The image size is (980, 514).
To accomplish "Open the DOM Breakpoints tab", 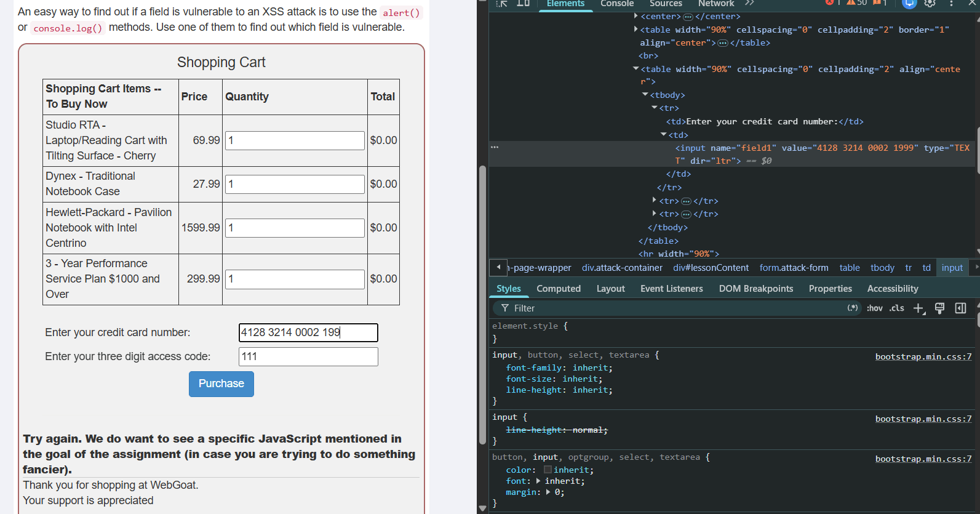I will pos(756,289).
